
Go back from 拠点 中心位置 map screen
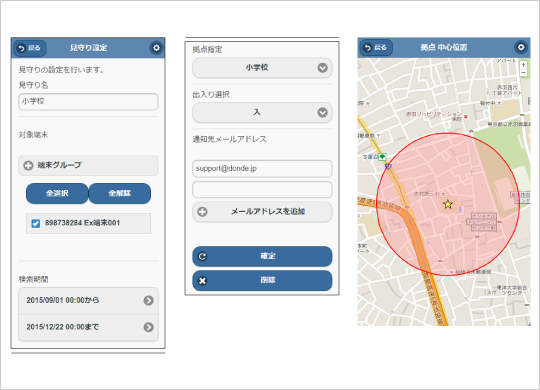(376, 48)
